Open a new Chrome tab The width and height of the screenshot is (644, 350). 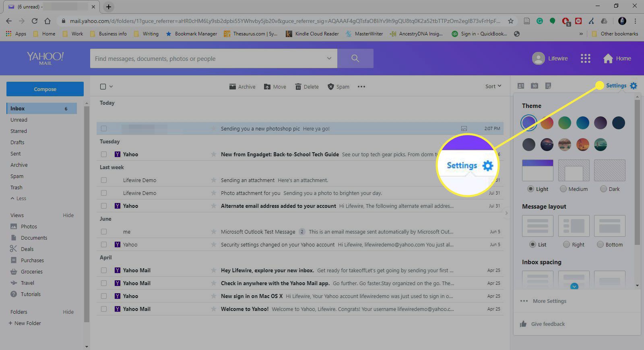pyautogui.click(x=109, y=7)
